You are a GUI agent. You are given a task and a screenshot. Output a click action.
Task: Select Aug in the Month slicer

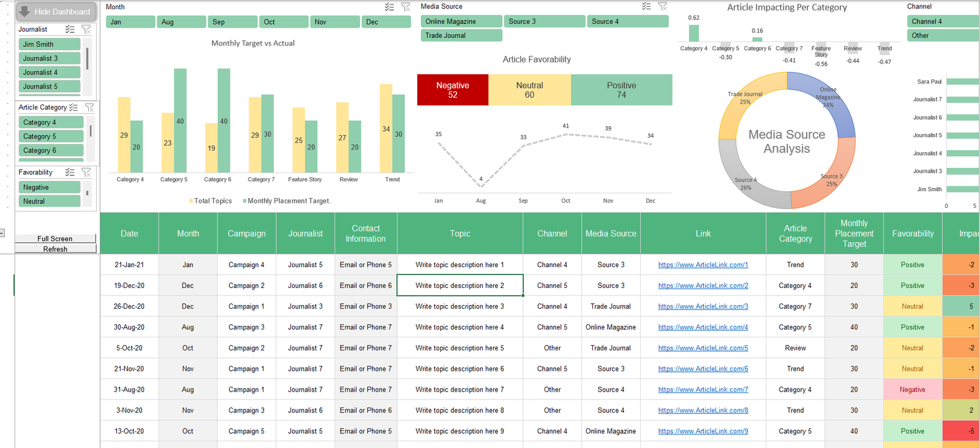[181, 22]
